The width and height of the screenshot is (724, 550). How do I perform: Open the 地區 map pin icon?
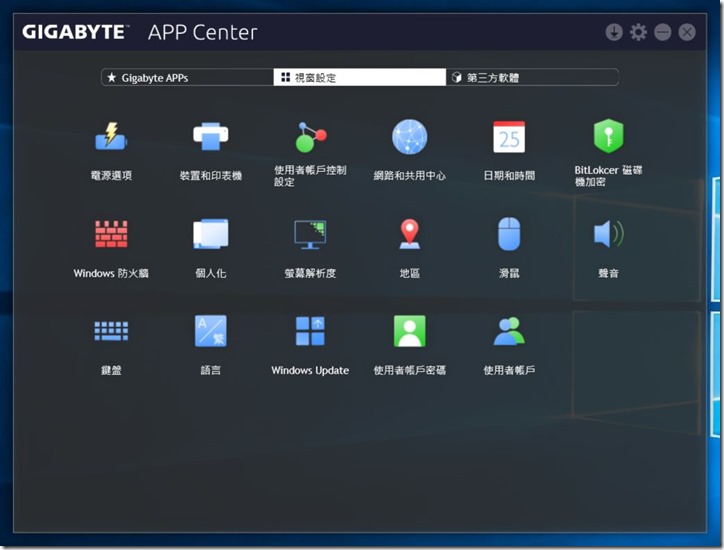coord(410,234)
